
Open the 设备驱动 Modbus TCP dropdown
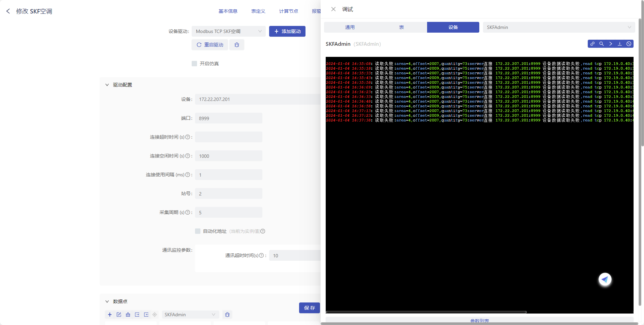click(x=229, y=31)
